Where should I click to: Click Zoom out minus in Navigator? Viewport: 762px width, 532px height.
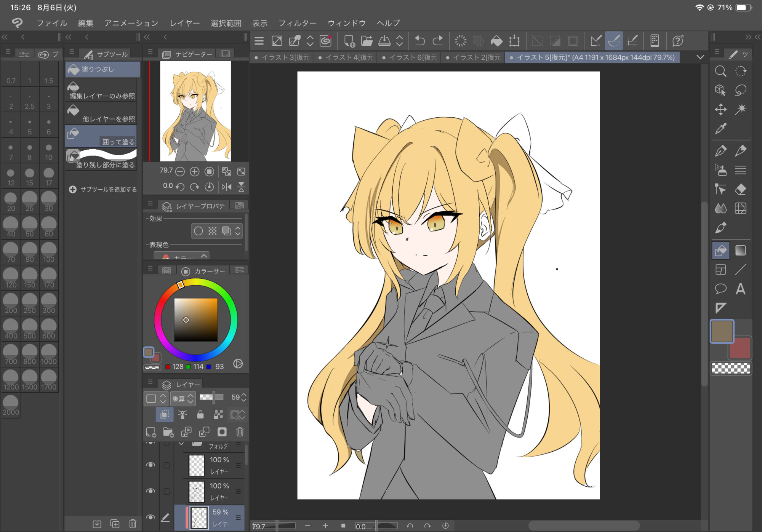(x=180, y=172)
